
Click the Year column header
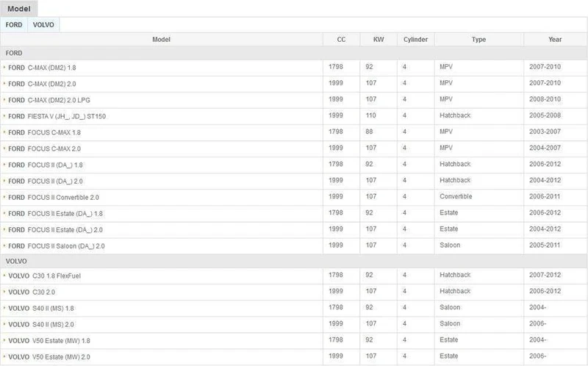coord(555,40)
